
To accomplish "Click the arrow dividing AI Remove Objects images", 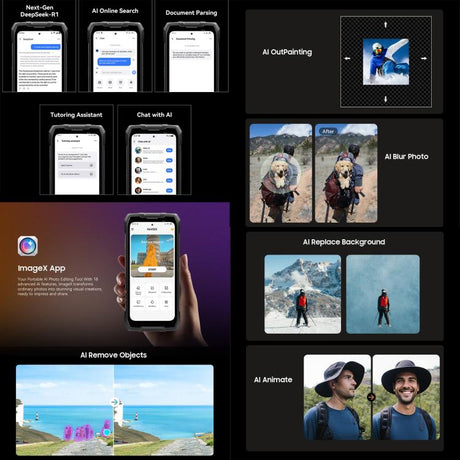I will tap(114, 402).
